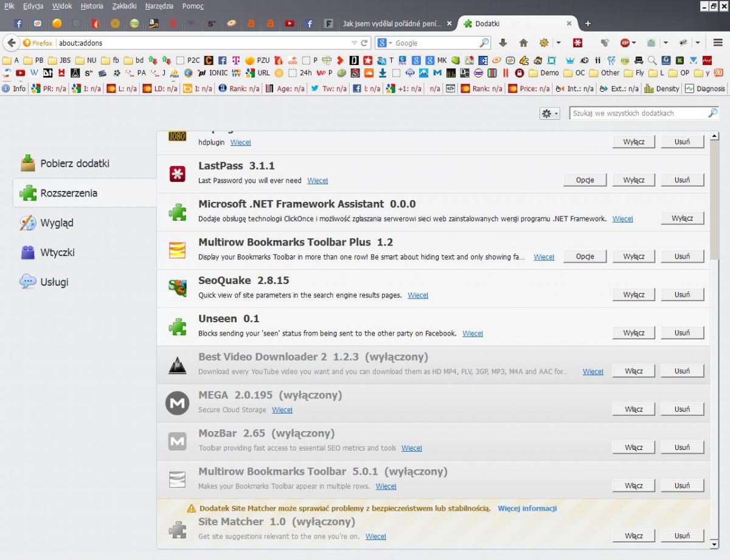Click the Best Video Downloader 2 icon
730x560 pixels.
(177, 364)
